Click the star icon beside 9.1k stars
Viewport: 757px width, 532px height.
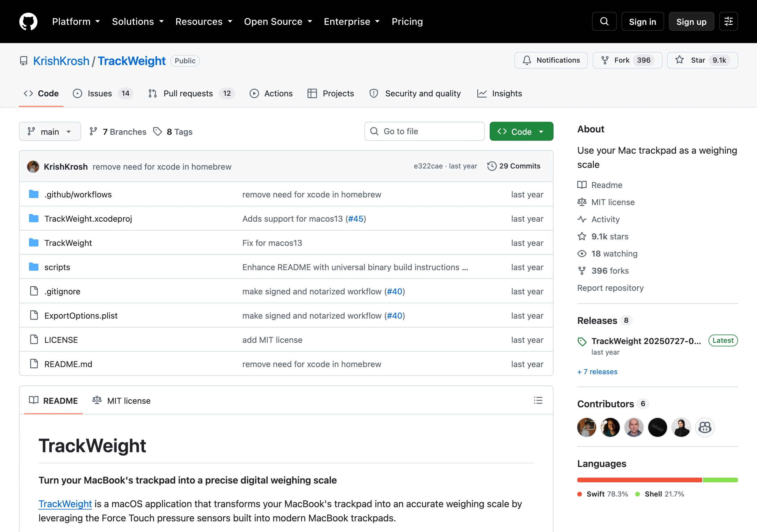pos(582,236)
